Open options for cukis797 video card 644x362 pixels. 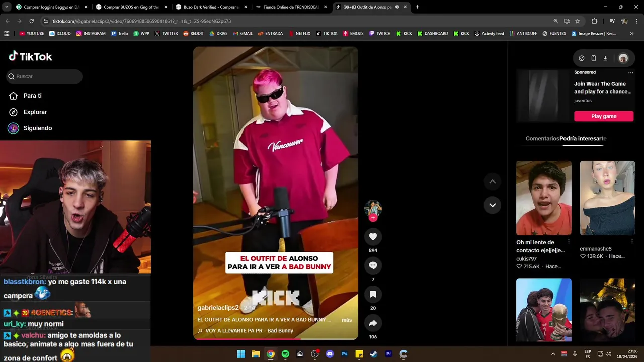coord(569,242)
